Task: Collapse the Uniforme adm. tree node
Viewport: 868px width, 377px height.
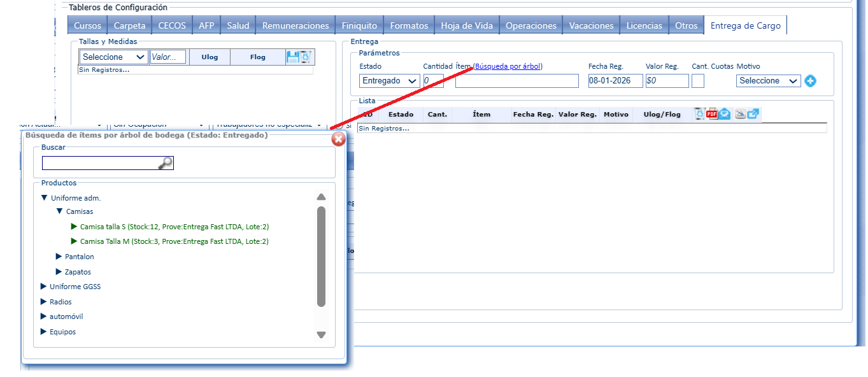Action: pyautogui.click(x=45, y=198)
